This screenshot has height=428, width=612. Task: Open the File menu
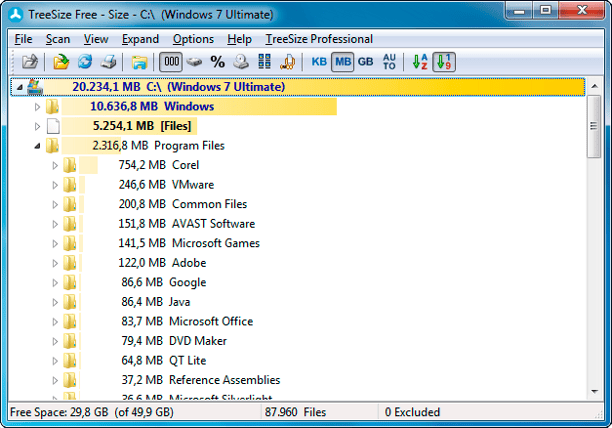click(23, 39)
